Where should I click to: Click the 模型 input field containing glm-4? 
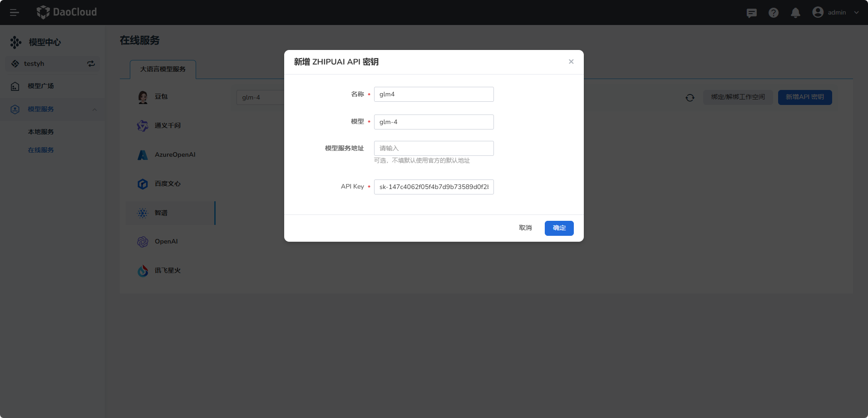(x=434, y=122)
